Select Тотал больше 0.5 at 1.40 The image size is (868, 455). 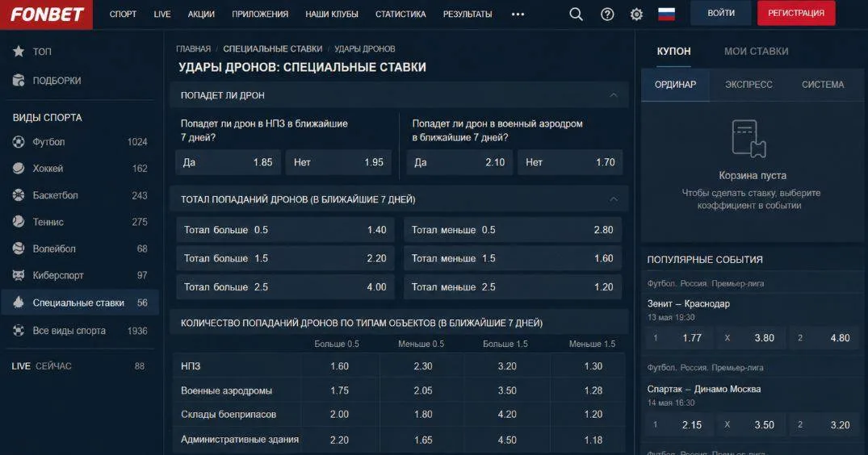point(285,230)
